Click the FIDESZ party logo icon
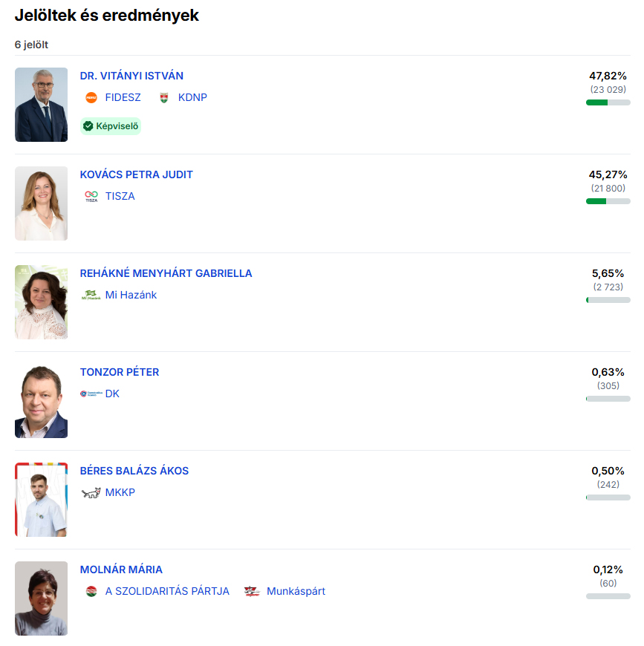Image resolution: width=644 pixels, height=646 pixels. point(91,97)
